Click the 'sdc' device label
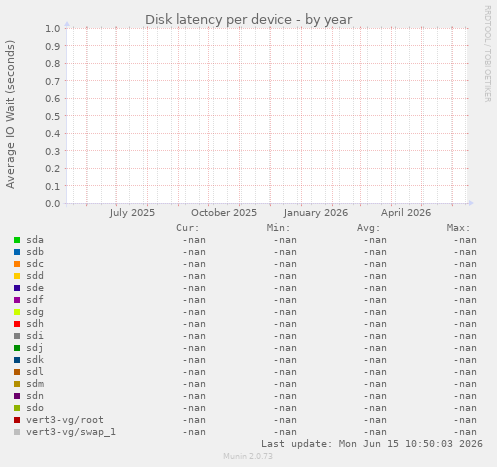The width and height of the screenshot is (497, 467). [x=35, y=264]
